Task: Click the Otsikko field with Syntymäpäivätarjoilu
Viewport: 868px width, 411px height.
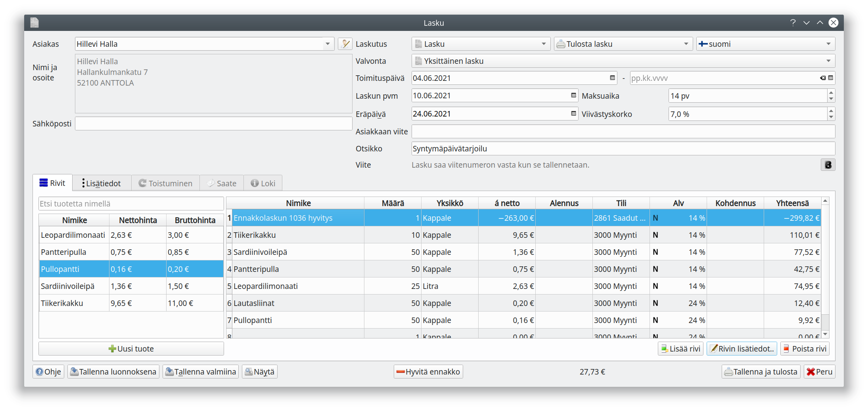Action: pyautogui.click(x=623, y=149)
